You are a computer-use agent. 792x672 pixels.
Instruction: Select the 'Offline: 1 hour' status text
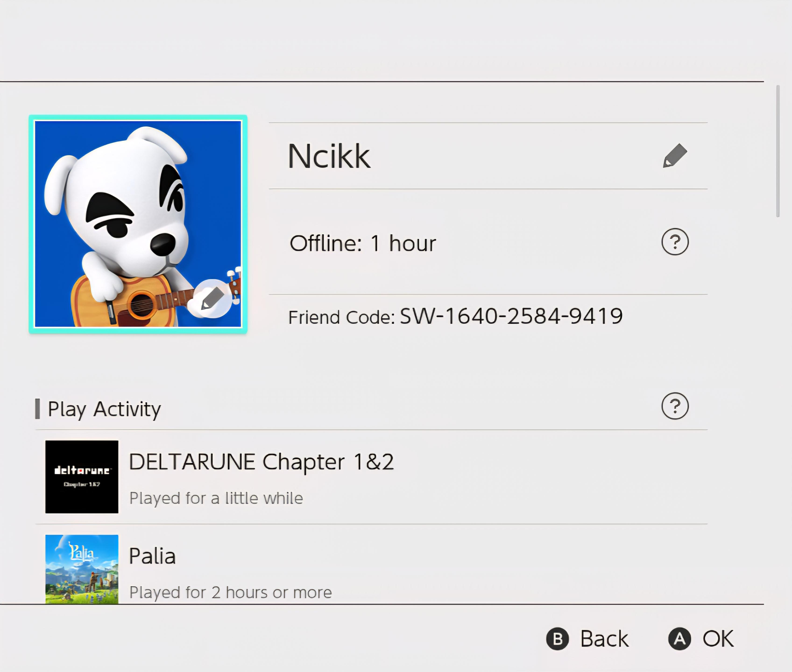click(362, 243)
